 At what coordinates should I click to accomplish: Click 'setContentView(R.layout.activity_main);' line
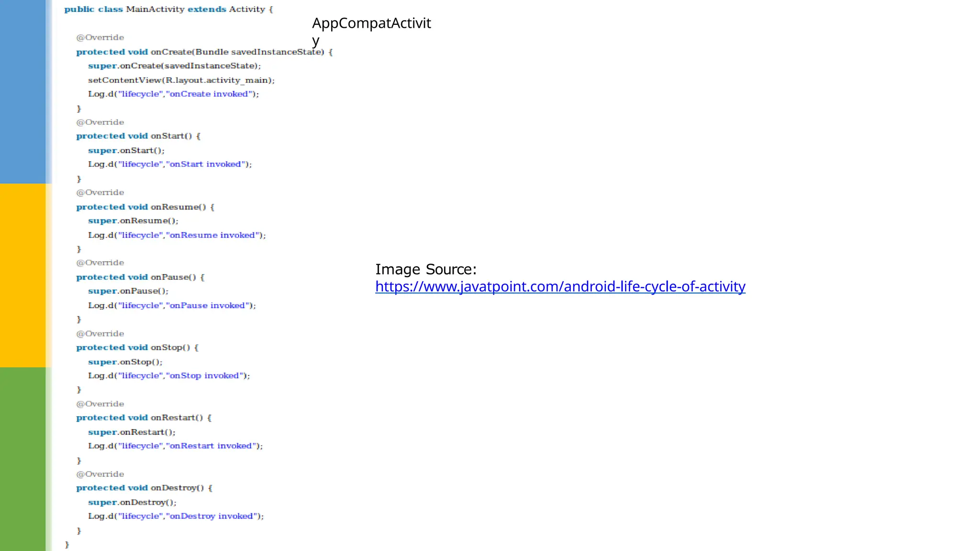(x=181, y=80)
